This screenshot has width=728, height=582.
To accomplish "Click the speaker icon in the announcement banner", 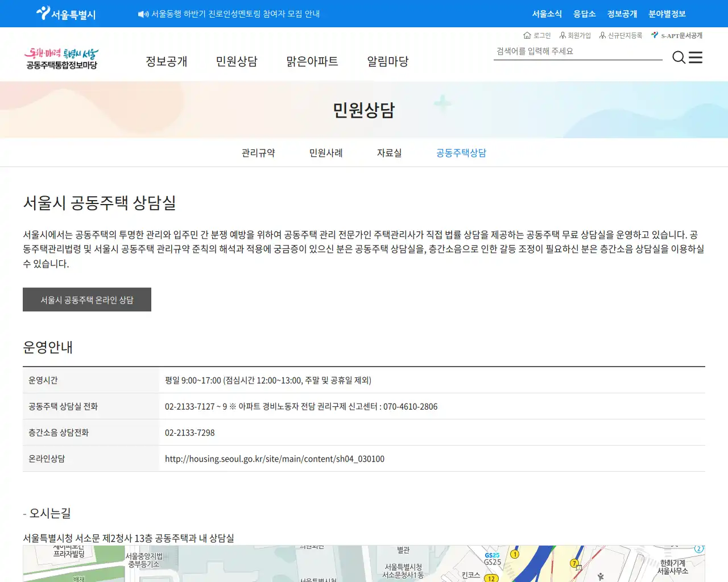I will (142, 14).
